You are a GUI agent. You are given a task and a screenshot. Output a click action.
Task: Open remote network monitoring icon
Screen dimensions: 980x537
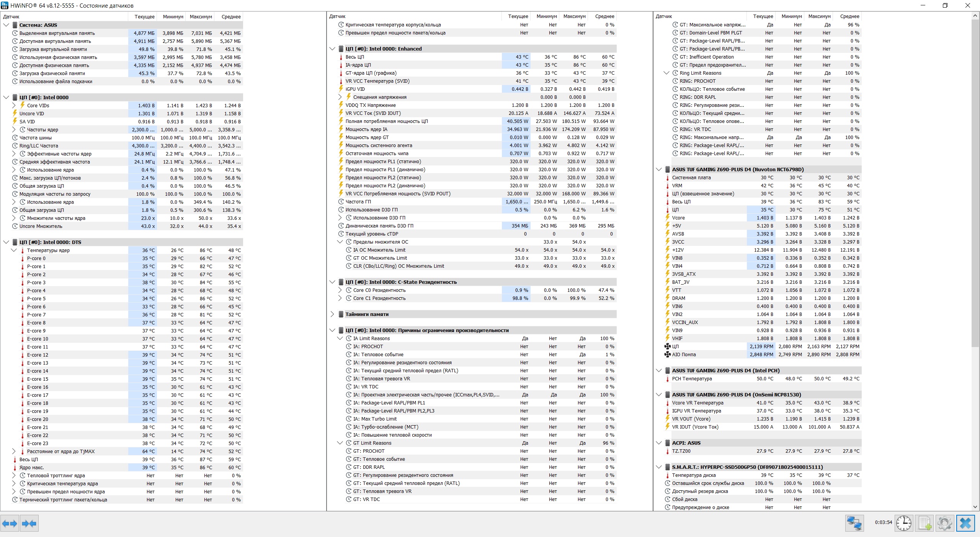coord(854,523)
